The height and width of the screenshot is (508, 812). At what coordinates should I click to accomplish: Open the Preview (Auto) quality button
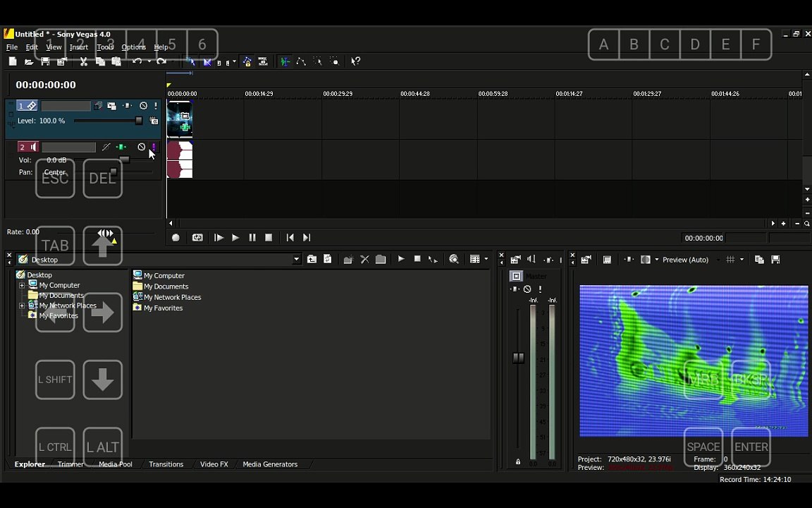685,260
